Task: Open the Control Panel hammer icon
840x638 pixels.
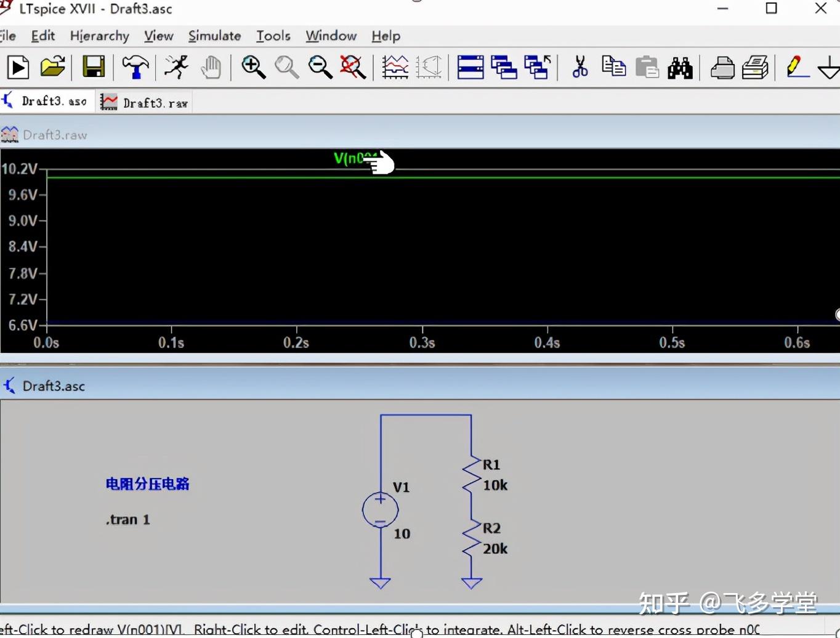Action: tap(135, 67)
